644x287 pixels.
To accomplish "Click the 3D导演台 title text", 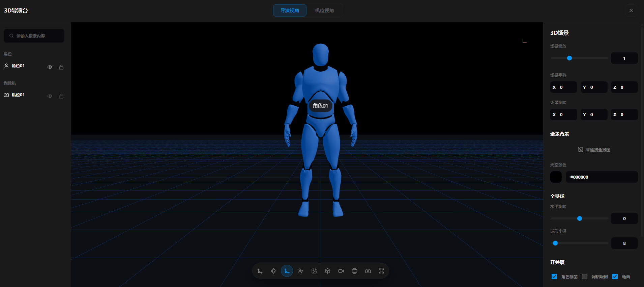I will pyautogui.click(x=16, y=10).
